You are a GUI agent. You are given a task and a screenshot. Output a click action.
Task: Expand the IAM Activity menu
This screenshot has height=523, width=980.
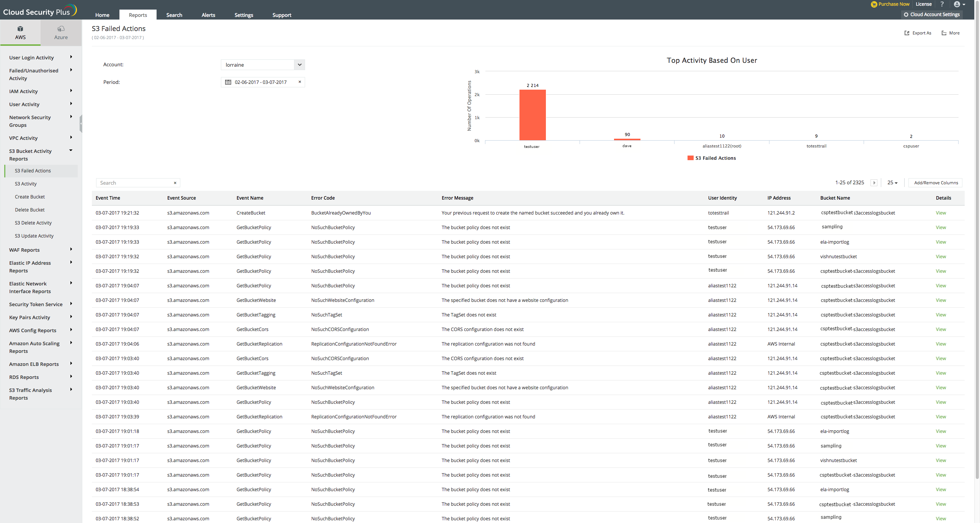coord(71,91)
